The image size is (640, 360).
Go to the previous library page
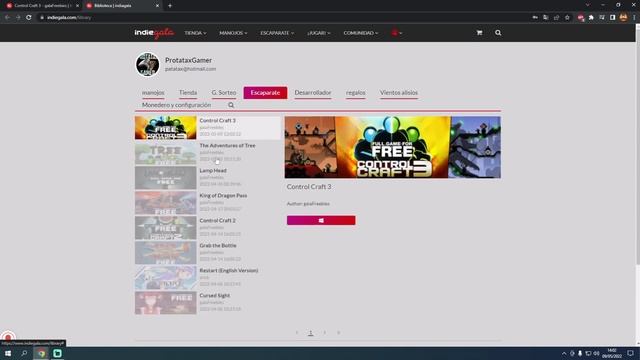pos(297,333)
